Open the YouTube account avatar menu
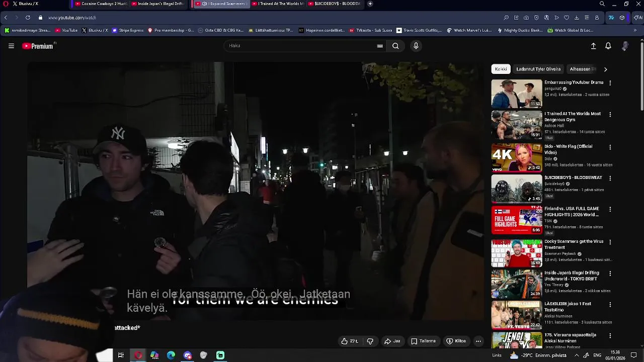This screenshot has height=362, width=644. (x=625, y=46)
